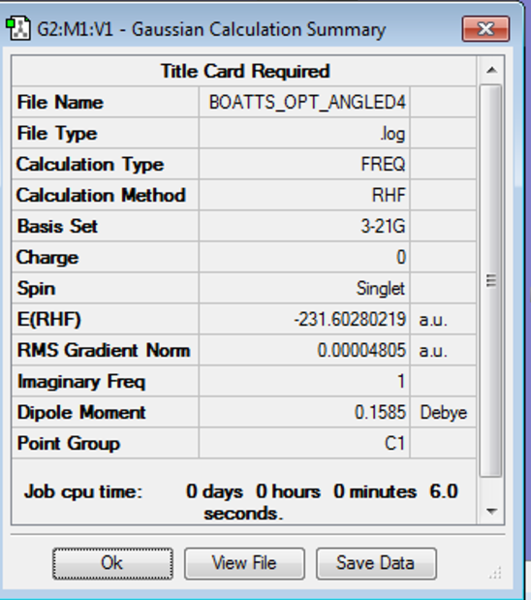Click the Ok button

(112, 563)
